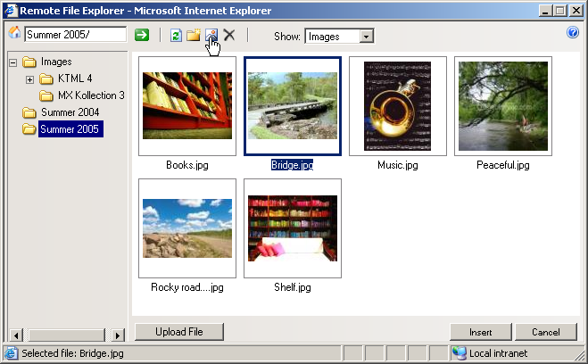Click the Local intranet status text
The image size is (588, 364).
pyautogui.click(x=499, y=353)
